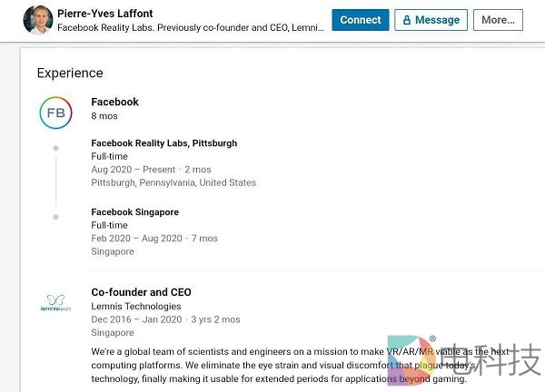
Task: Click the Lemnis Technologies logo
Action: tap(55, 302)
